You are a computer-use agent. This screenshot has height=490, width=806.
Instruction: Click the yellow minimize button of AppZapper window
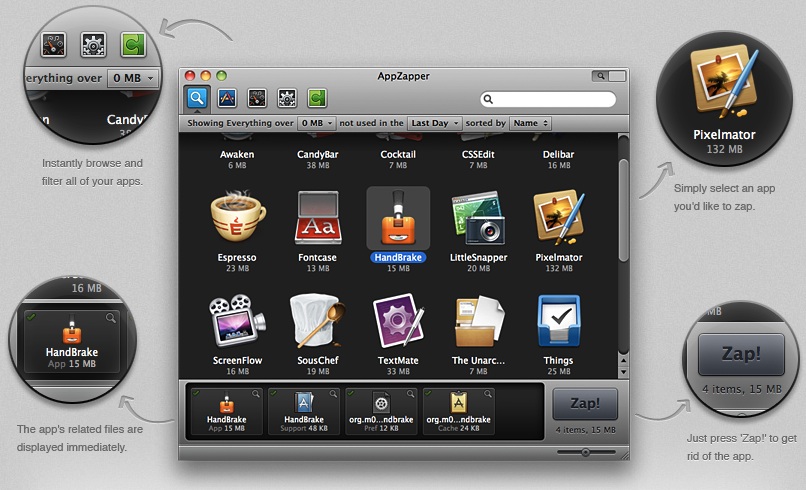coord(206,76)
